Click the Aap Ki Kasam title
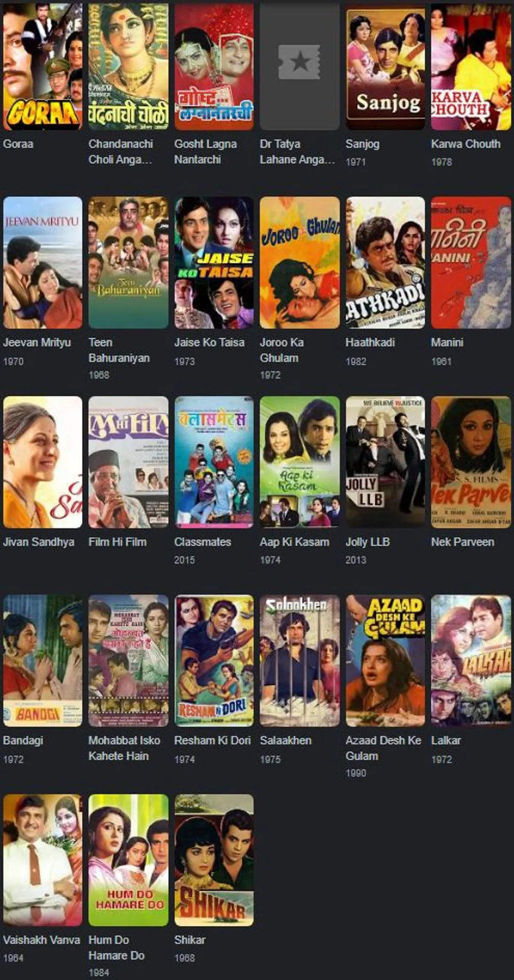The height and width of the screenshot is (980, 514). pyautogui.click(x=294, y=542)
